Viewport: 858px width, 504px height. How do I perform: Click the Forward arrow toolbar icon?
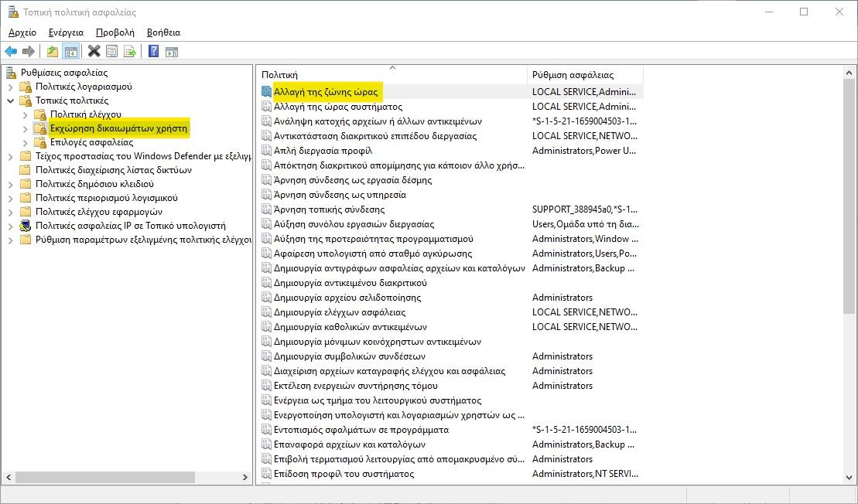click(29, 51)
